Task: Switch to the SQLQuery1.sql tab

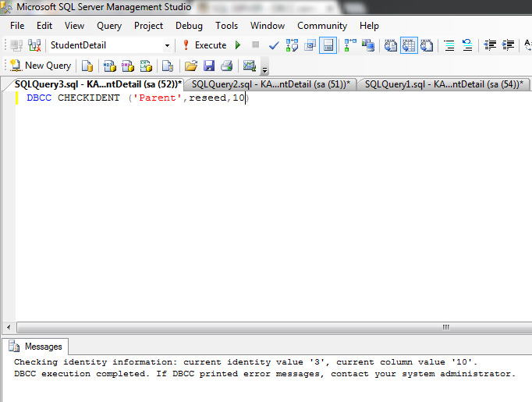Action: click(444, 84)
